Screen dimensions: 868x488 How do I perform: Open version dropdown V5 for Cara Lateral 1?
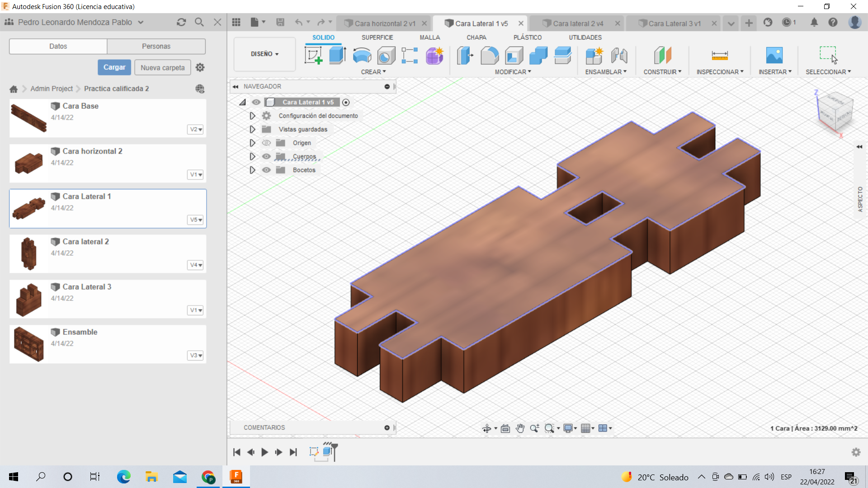click(x=195, y=220)
